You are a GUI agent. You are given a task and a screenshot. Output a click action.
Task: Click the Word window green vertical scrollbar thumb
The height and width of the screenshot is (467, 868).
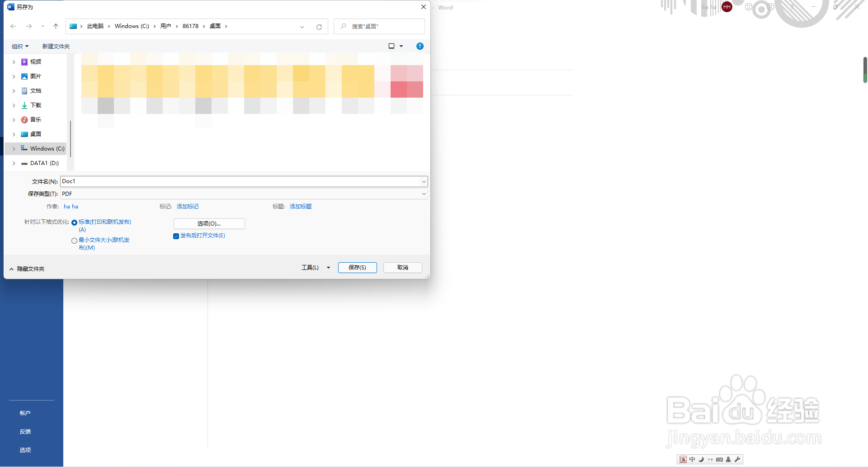(x=865, y=70)
